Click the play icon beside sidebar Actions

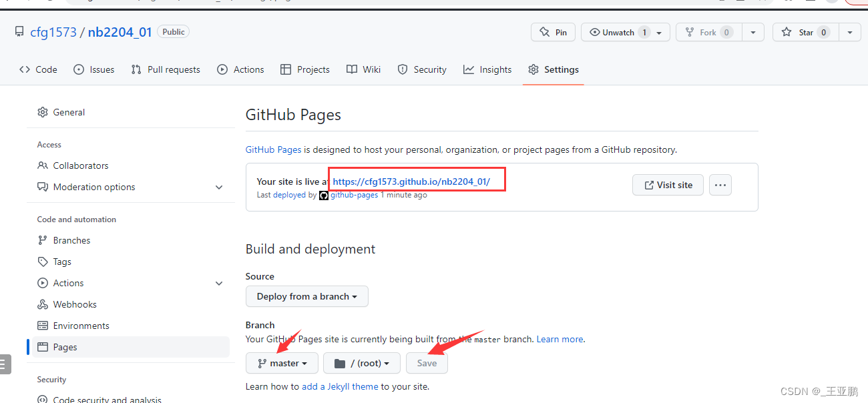(x=43, y=283)
